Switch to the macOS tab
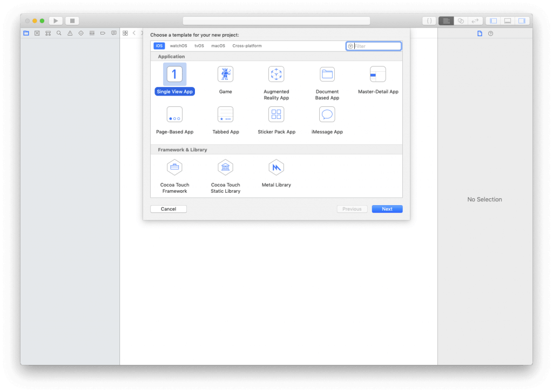553x392 pixels. [218, 46]
